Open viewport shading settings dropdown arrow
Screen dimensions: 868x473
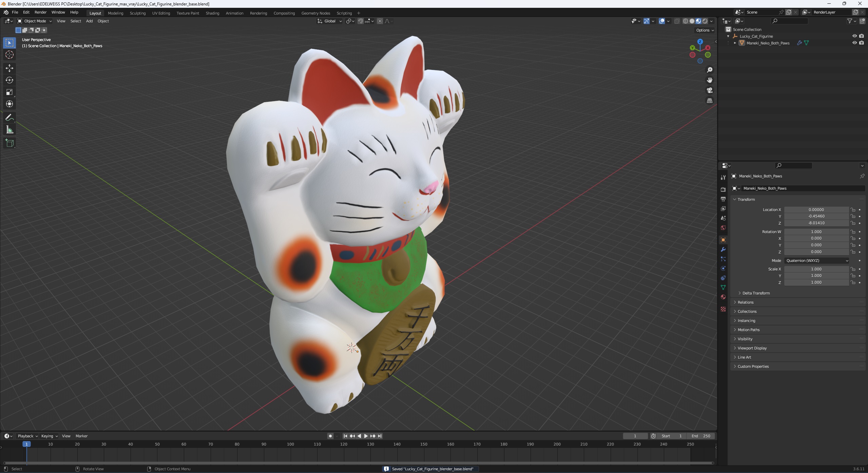[x=711, y=21]
